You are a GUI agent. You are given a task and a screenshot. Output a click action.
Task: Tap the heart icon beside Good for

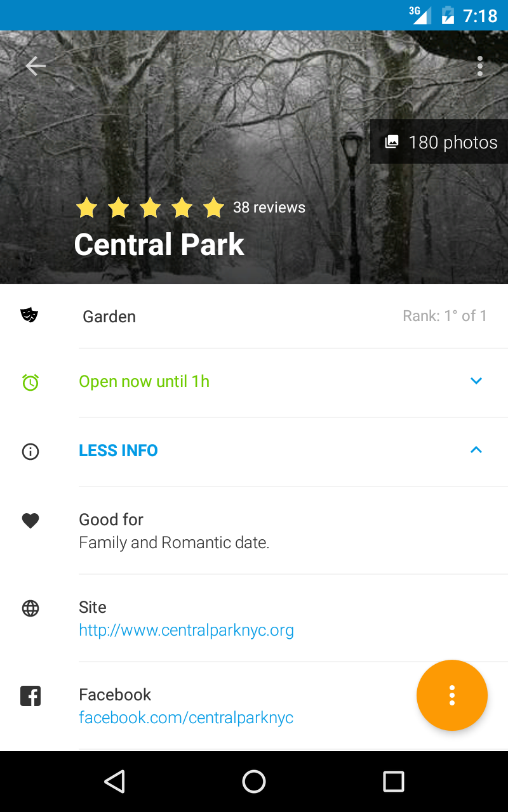pyautogui.click(x=30, y=521)
